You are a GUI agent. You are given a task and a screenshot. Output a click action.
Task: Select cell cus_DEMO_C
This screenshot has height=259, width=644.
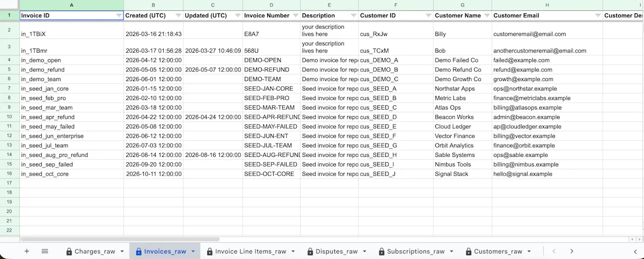(396, 79)
